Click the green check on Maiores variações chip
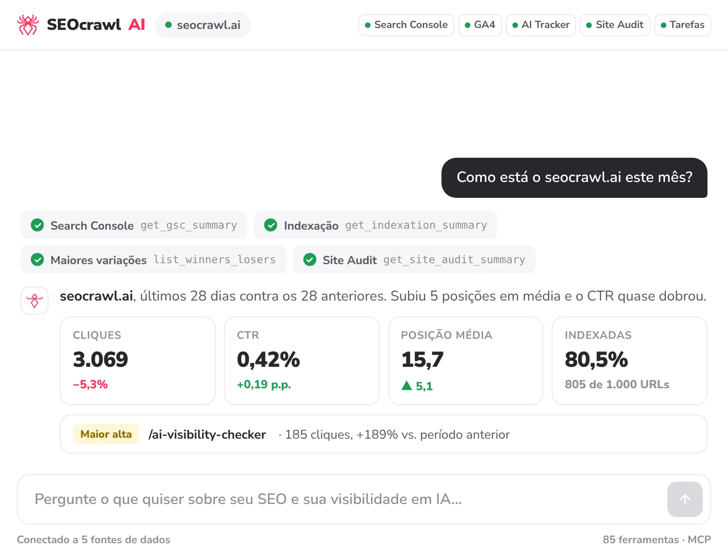Image resolution: width=728 pixels, height=560 pixels. point(37,259)
